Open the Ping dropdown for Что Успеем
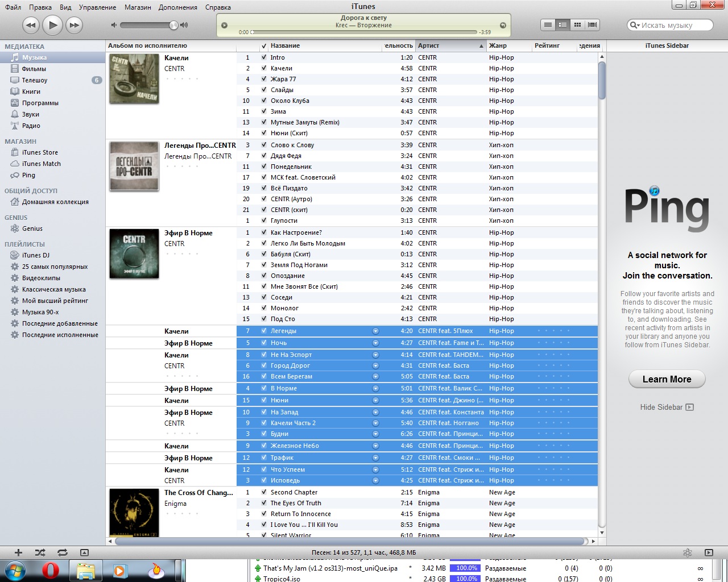Viewport: 728px width, 582px height. (x=375, y=469)
